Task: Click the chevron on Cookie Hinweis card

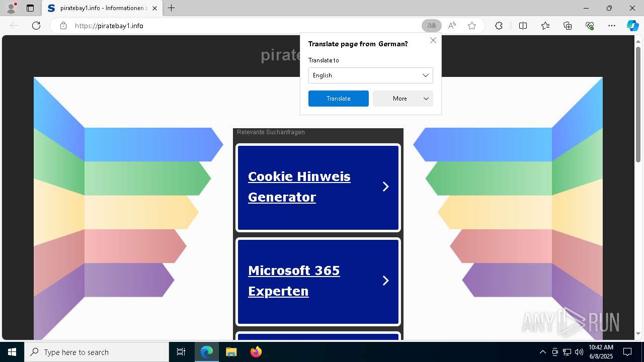Action: pos(386,187)
